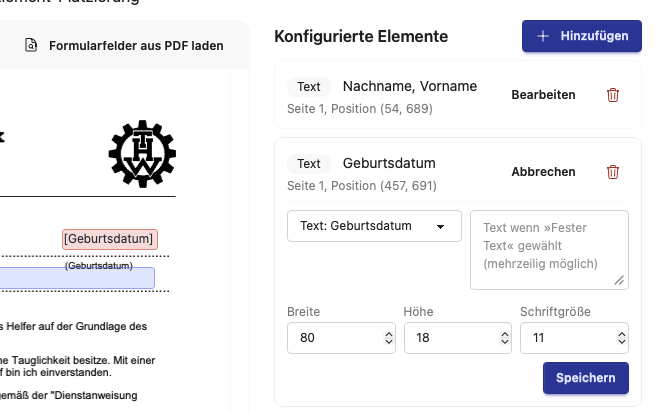The width and height of the screenshot is (653, 412).
Task: Adjust the Breite stepper arrows
Action: click(x=389, y=338)
